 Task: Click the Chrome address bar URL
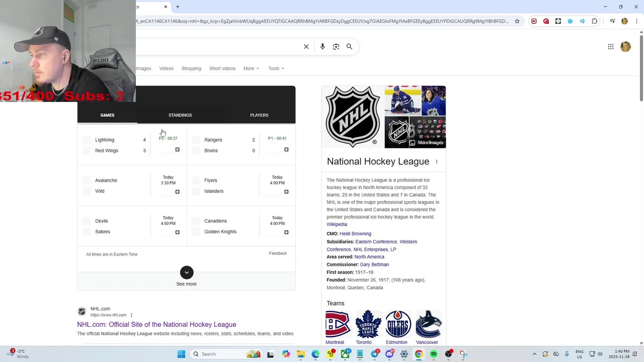[322, 21]
